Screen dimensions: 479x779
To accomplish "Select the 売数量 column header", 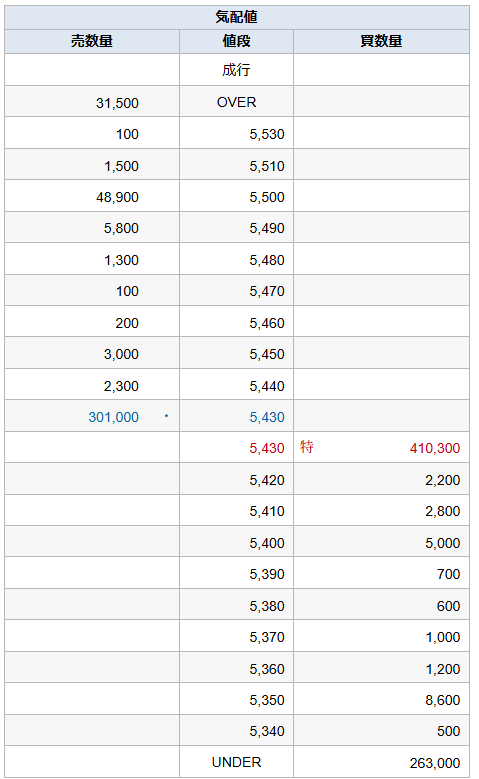I will (92, 41).
